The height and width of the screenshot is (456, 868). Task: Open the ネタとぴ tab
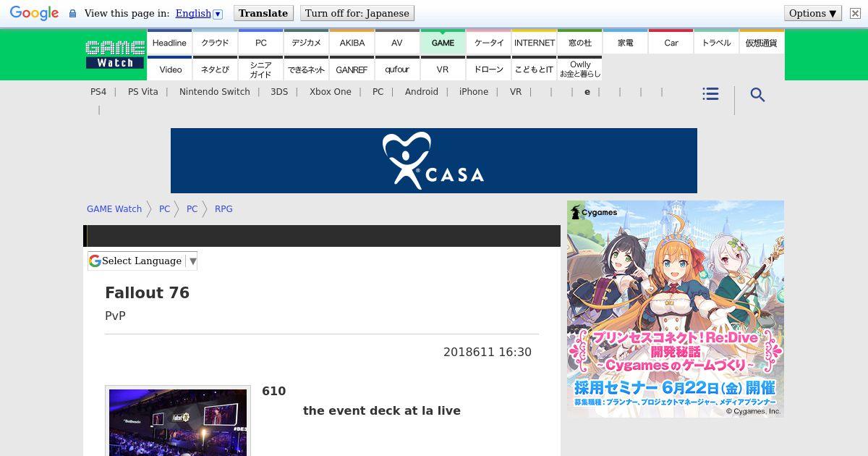[x=215, y=69]
